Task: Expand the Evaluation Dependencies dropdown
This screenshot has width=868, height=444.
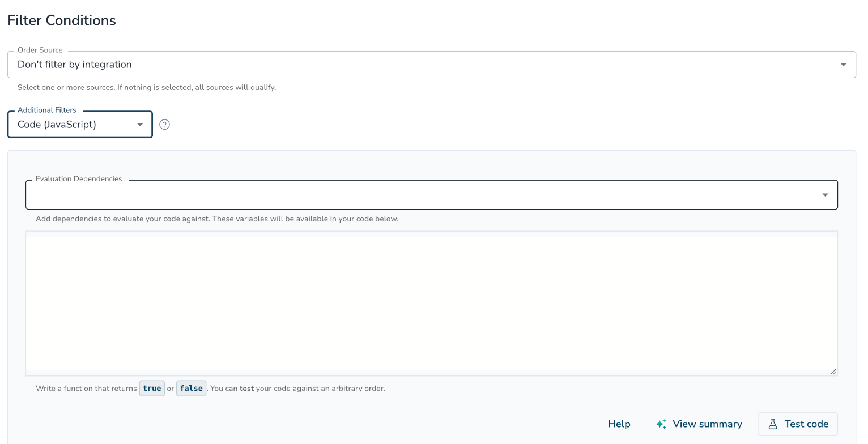Action: 431,195
